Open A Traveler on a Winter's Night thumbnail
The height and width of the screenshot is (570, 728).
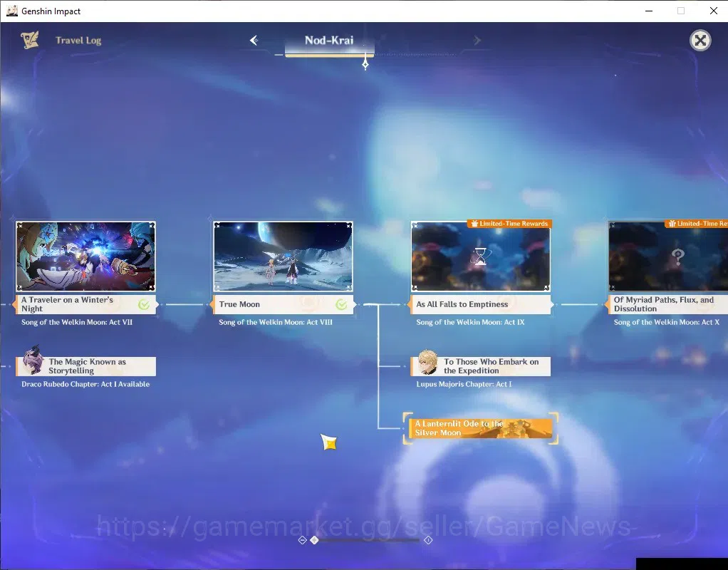click(86, 256)
